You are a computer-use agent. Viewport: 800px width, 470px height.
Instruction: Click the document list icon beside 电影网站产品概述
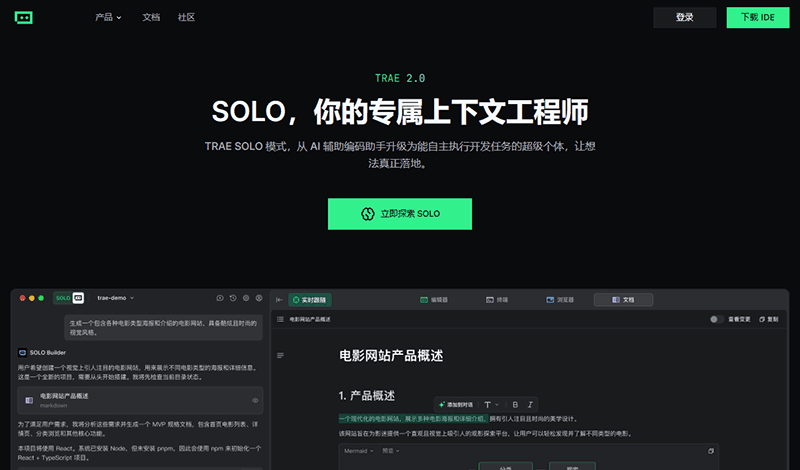coord(280,319)
